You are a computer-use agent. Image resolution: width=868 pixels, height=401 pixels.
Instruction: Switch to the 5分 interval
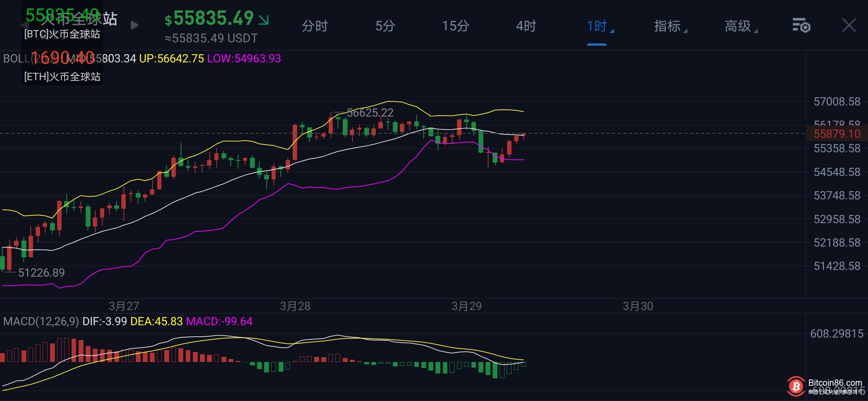pos(385,26)
